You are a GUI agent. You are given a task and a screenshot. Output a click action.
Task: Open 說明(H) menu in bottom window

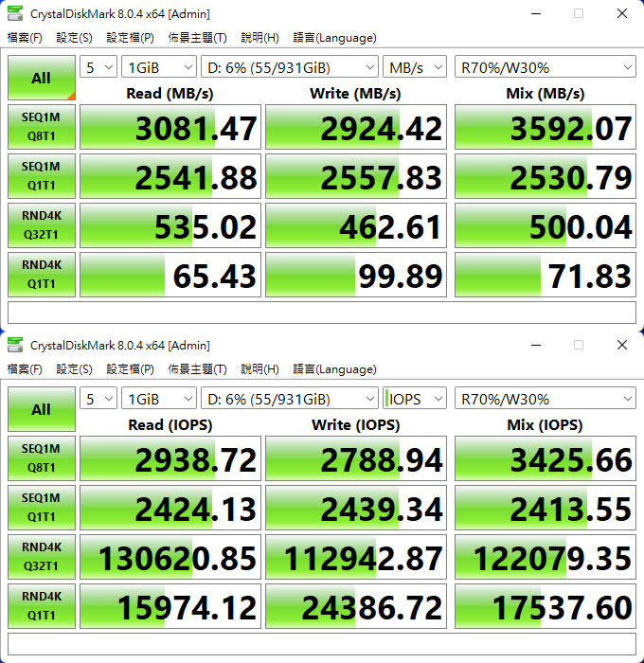pos(259,369)
